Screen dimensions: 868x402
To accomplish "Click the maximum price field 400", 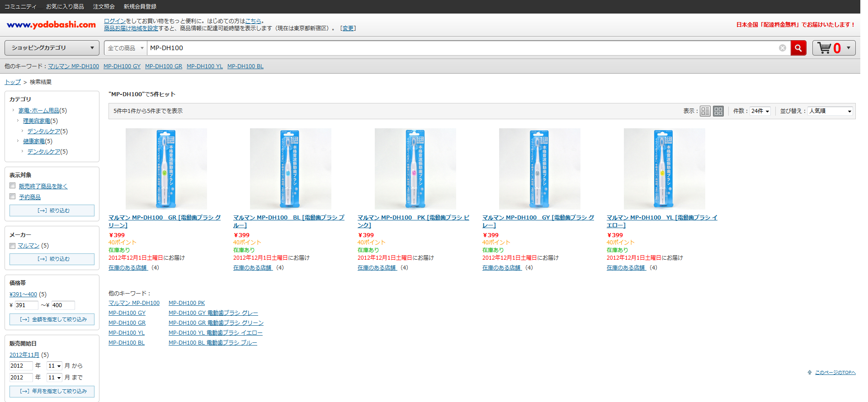I will [x=63, y=305].
